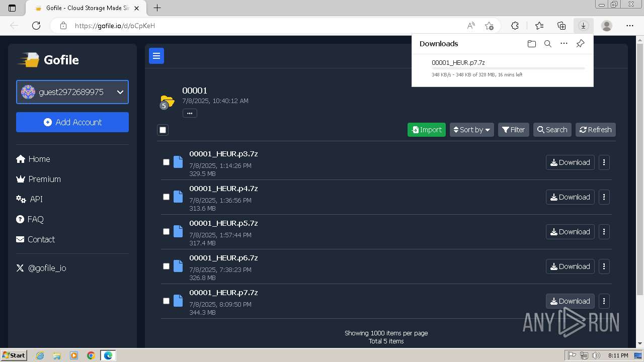Open Premium in sidebar

click(x=38, y=179)
